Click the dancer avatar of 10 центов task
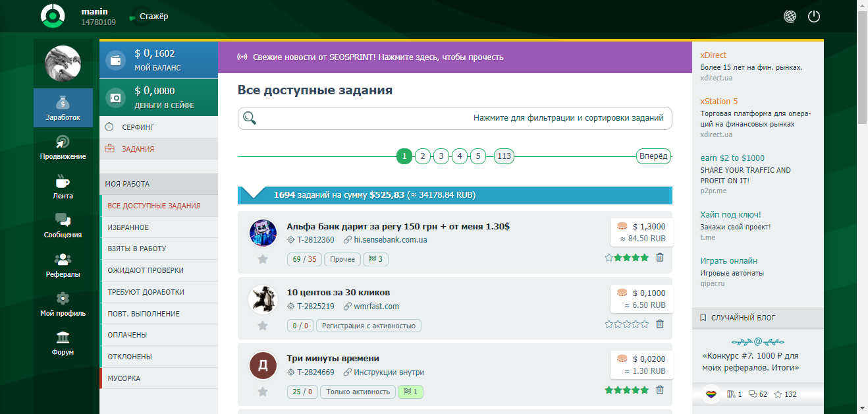 [263, 299]
